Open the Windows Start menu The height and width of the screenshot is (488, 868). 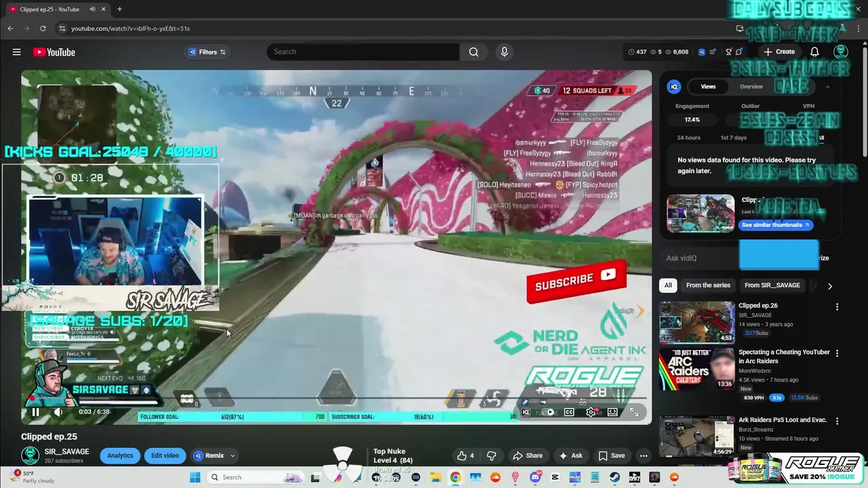(x=195, y=477)
